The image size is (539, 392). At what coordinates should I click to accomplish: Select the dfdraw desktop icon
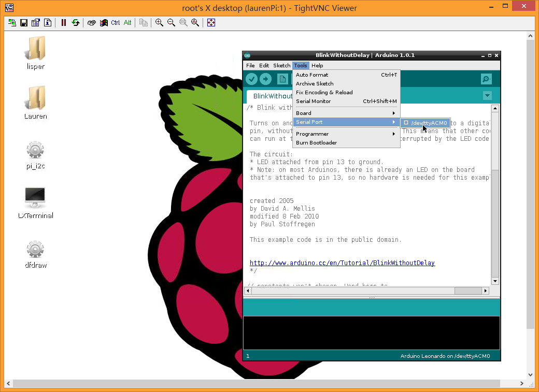36,255
